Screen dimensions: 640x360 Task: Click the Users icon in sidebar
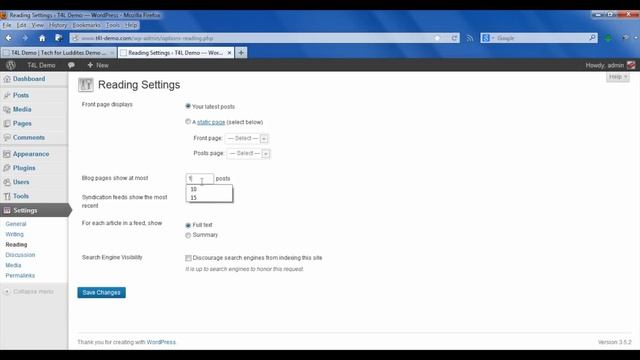click(x=7, y=182)
